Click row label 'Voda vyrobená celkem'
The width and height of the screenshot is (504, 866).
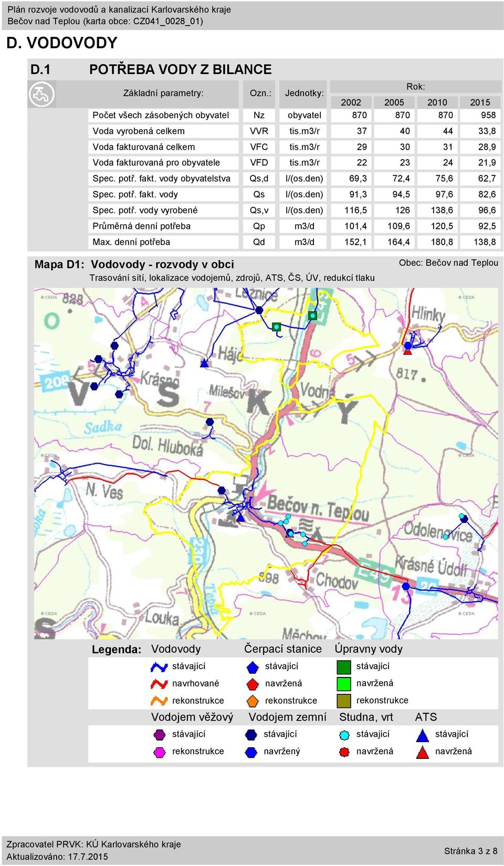pos(139,131)
